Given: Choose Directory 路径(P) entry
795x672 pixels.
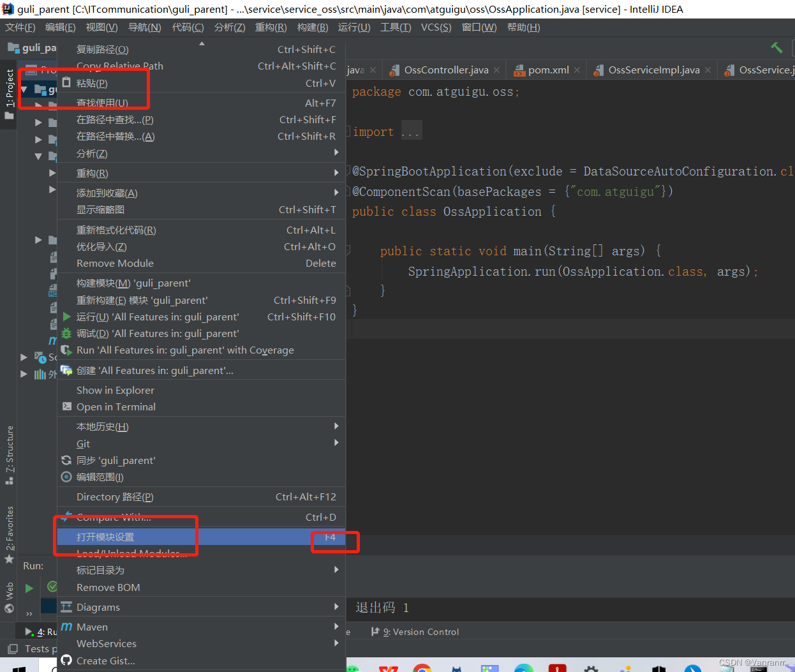Looking at the screenshot, I should pos(201,497).
